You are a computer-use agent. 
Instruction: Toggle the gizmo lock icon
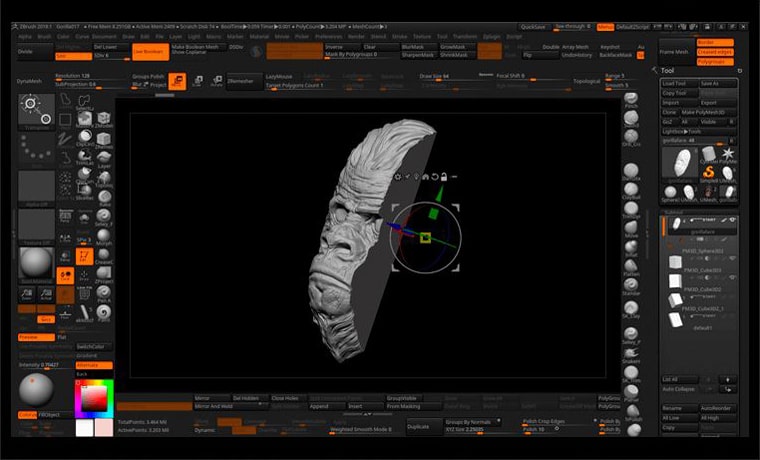tap(445, 176)
